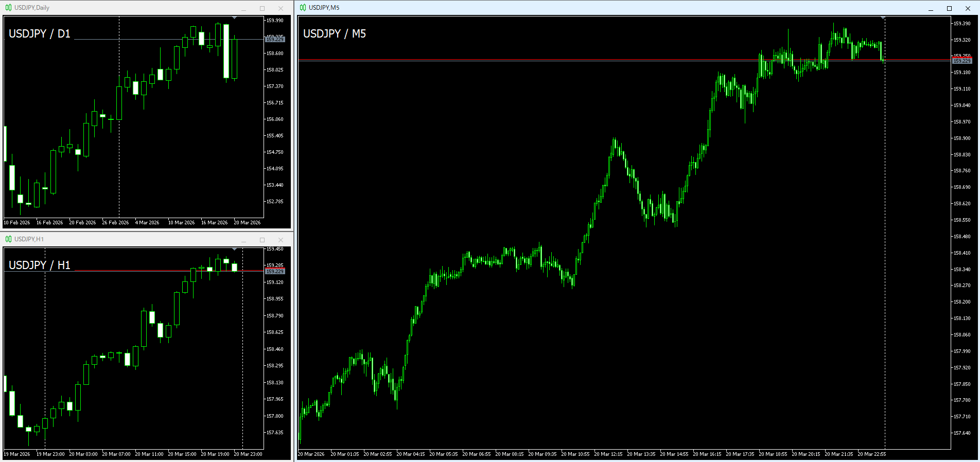This screenshot has height=462, width=980.
Task: Select the 159.229 price label on M5 axis
Action: tap(961, 61)
